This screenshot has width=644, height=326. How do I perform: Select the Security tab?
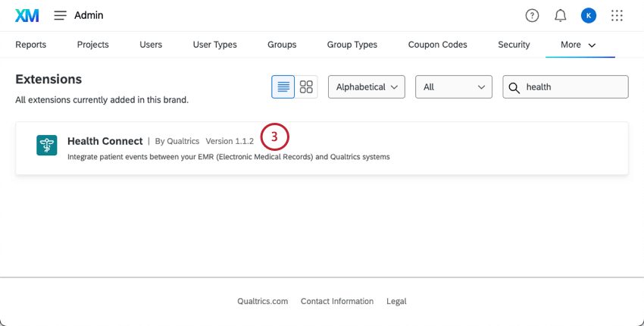pyautogui.click(x=514, y=45)
